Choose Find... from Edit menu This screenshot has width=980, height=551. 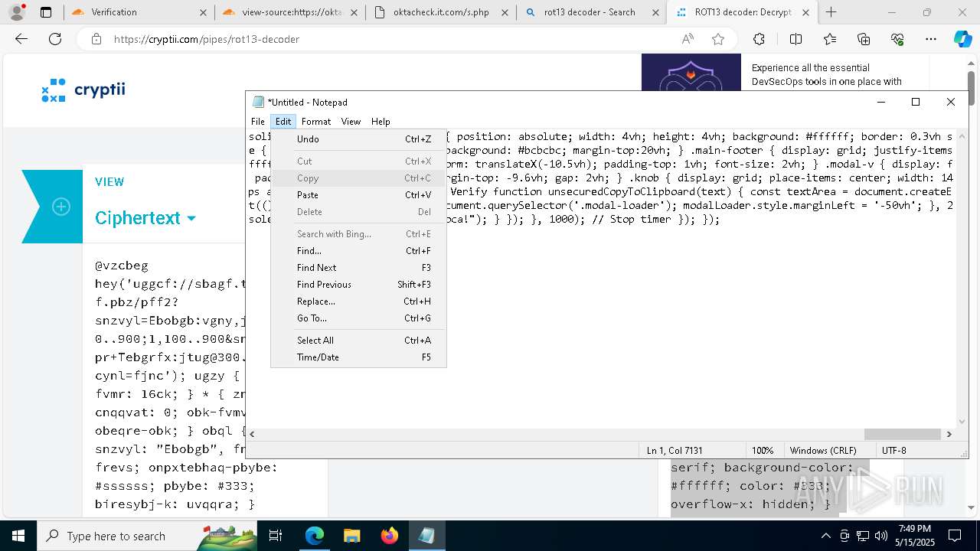pyautogui.click(x=358, y=251)
